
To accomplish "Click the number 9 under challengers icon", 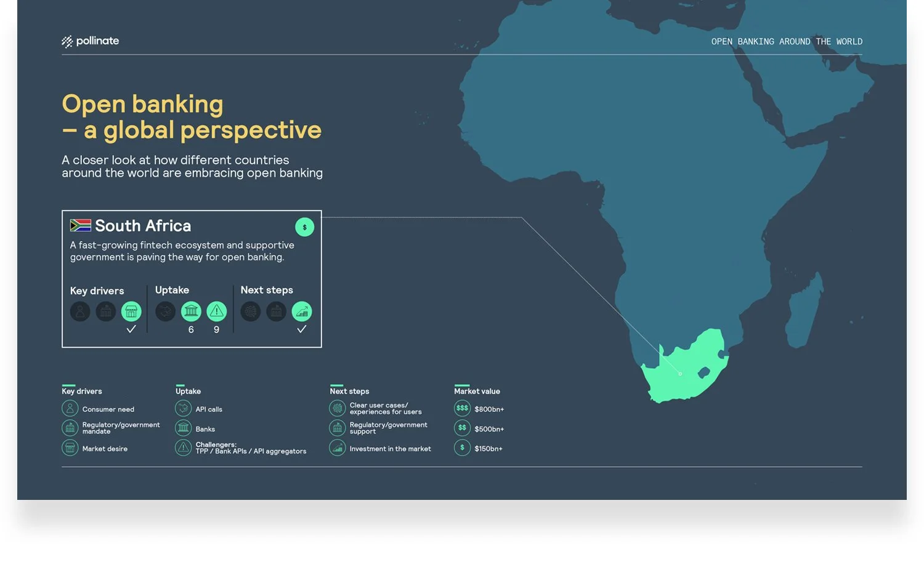I will 216,330.
